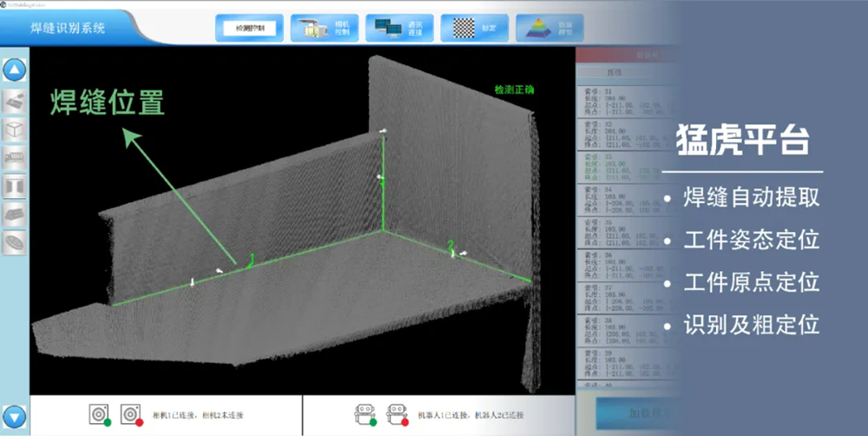Open the 标定 calibration tab

point(474,28)
